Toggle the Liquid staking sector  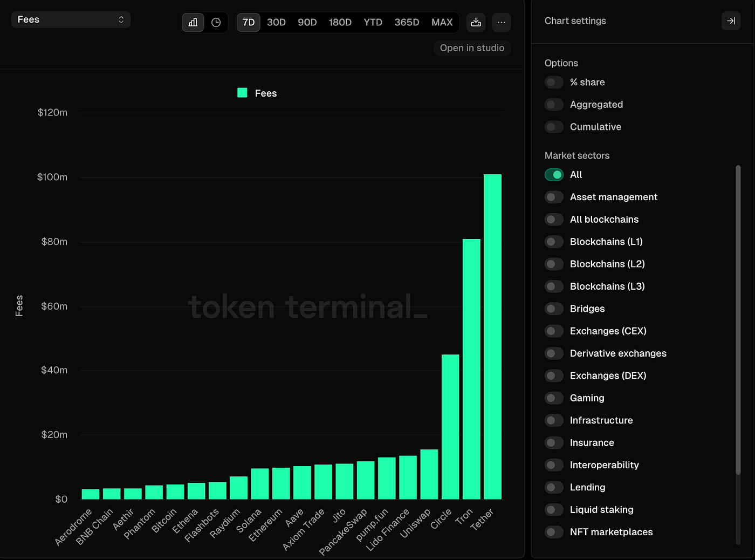click(554, 510)
